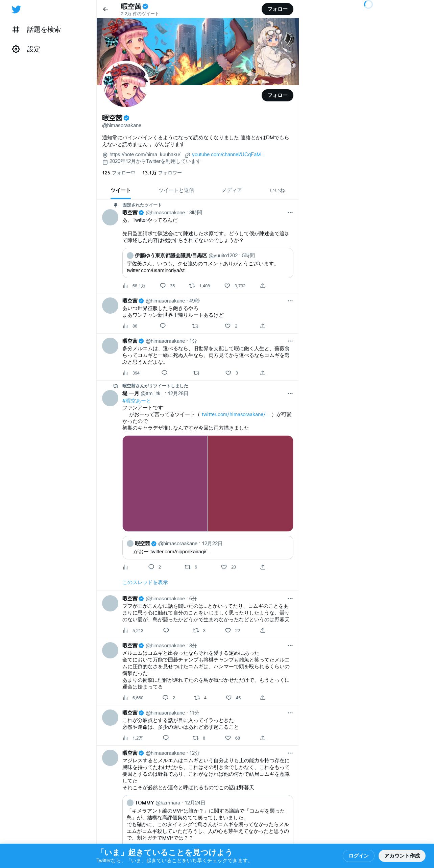Click the Twitter bird logo

click(16, 9)
